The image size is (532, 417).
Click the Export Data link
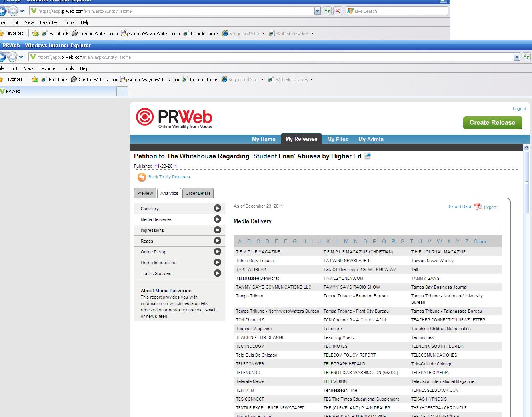tap(460, 207)
